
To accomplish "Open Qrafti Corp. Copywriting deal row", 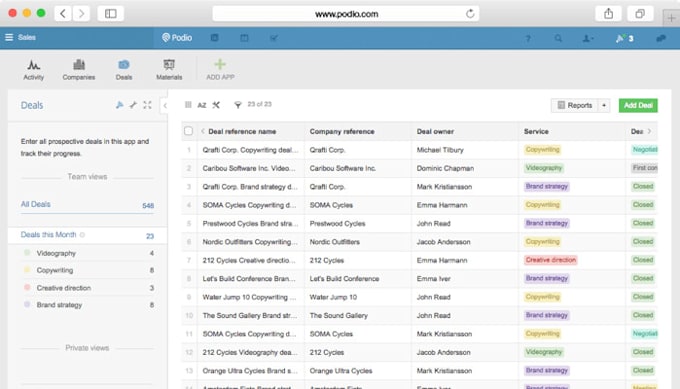I will 250,150.
